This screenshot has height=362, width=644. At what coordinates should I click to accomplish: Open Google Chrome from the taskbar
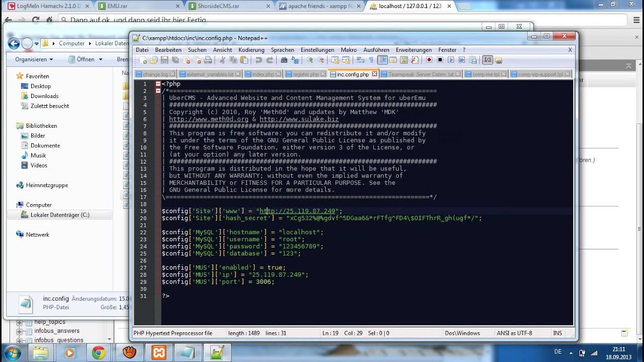99,352
